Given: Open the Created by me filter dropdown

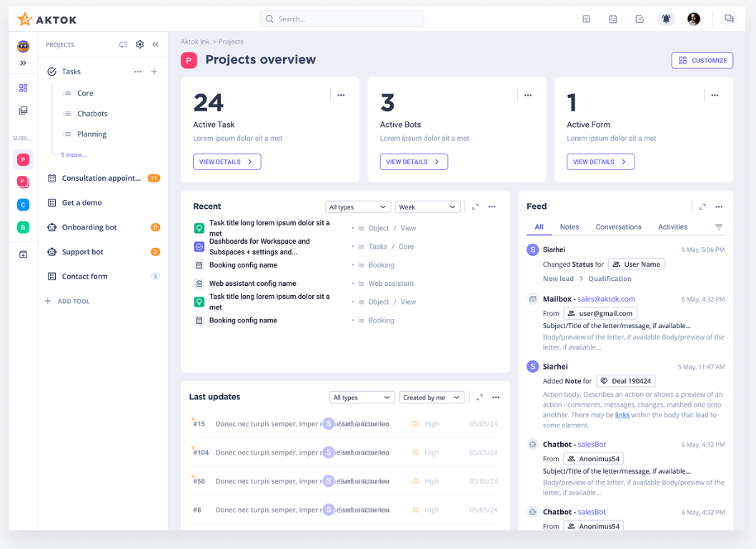Looking at the screenshot, I should (x=432, y=397).
